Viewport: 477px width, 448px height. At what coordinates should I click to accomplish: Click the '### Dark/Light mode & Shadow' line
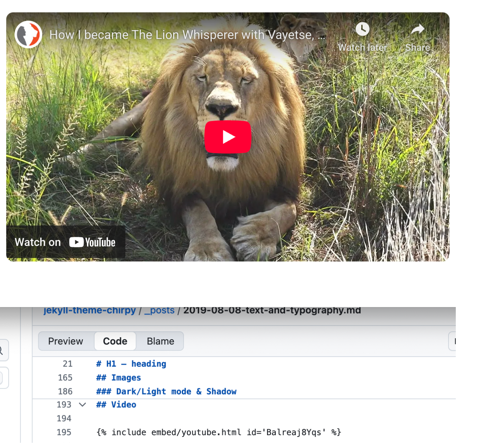pyautogui.click(x=166, y=391)
